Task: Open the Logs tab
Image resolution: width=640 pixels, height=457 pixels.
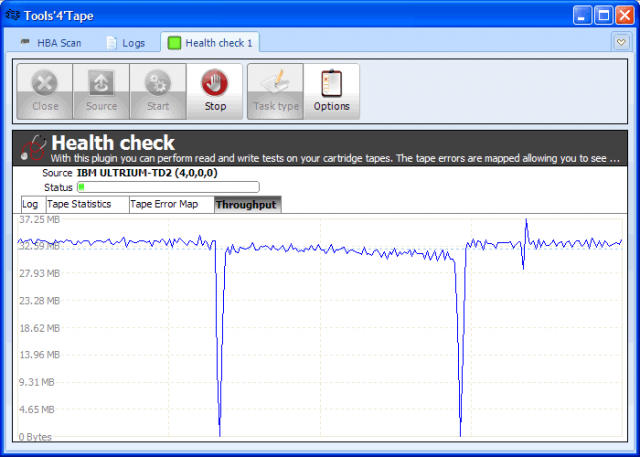Action: click(x=125, y=43)
